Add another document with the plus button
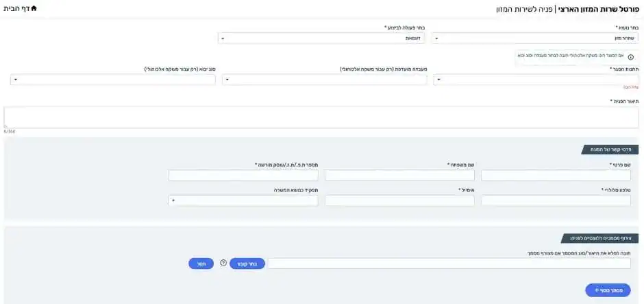The width and height of the screenshot is (644, 304). (608, 290)
